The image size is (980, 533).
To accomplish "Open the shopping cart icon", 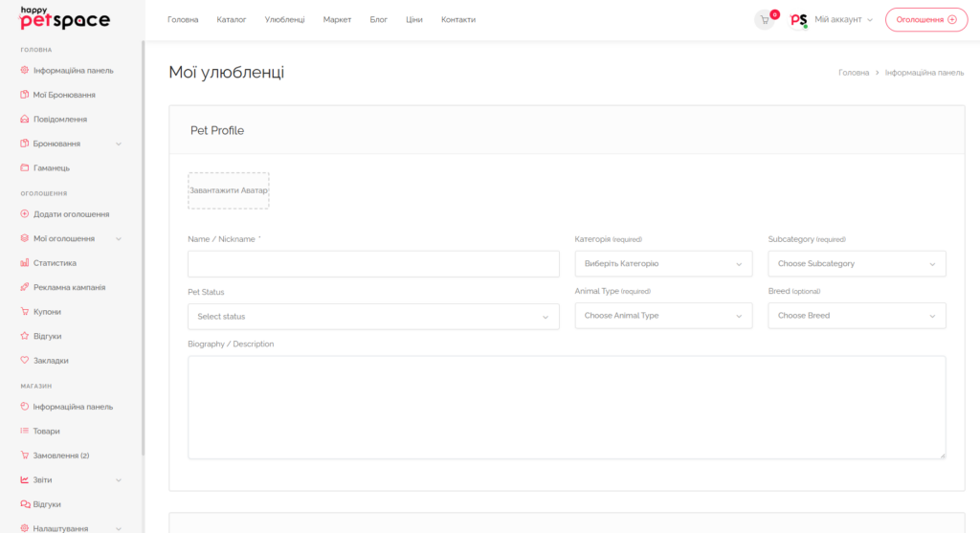I will coord(765,20).
